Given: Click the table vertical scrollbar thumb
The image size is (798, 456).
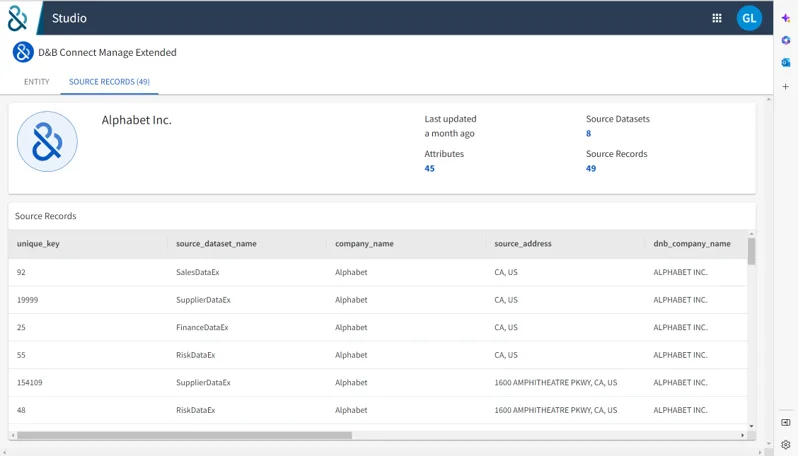Looking at the screenshot, I should tap(751, 251).
